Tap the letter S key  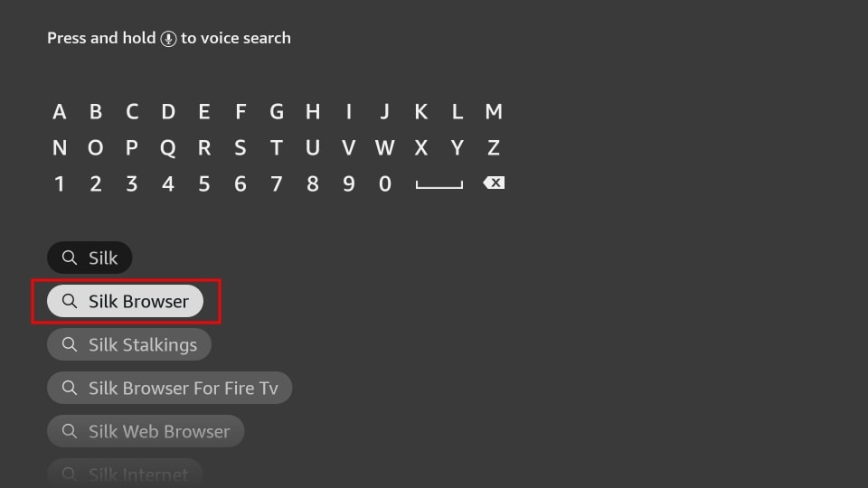coord(241,147)
